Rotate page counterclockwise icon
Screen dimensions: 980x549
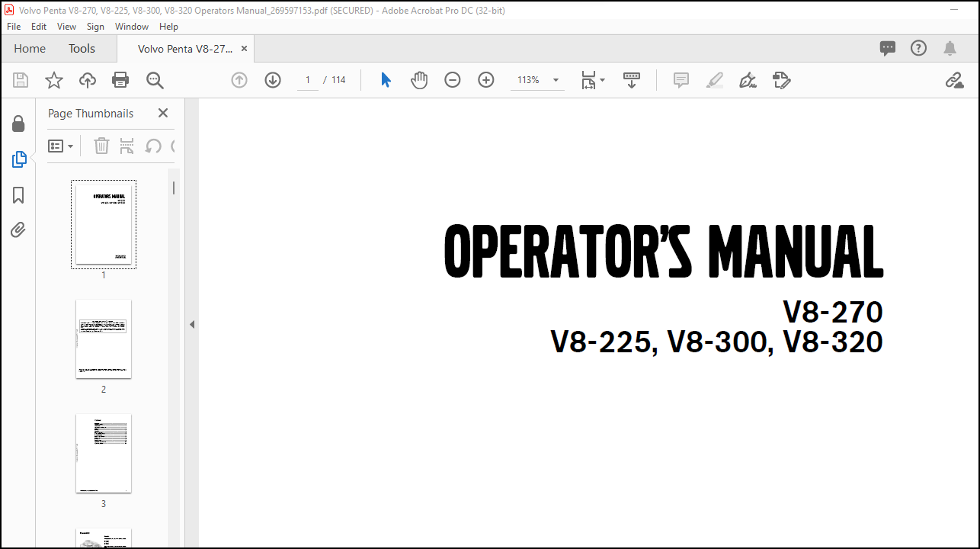153,146
